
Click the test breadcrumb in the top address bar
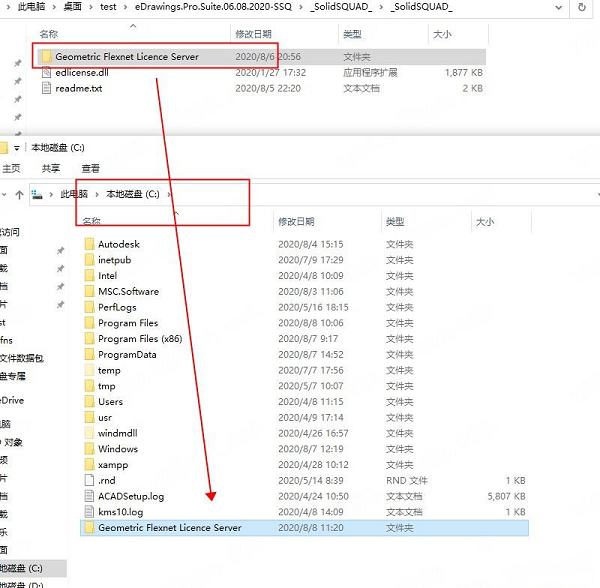[108, 7]
